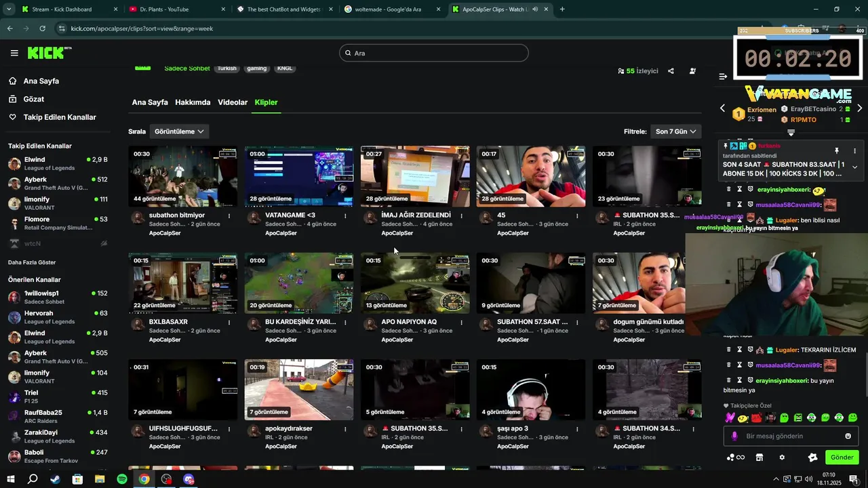Click the Turkish tag under channel name
The image size is (868, 488).
227,68
